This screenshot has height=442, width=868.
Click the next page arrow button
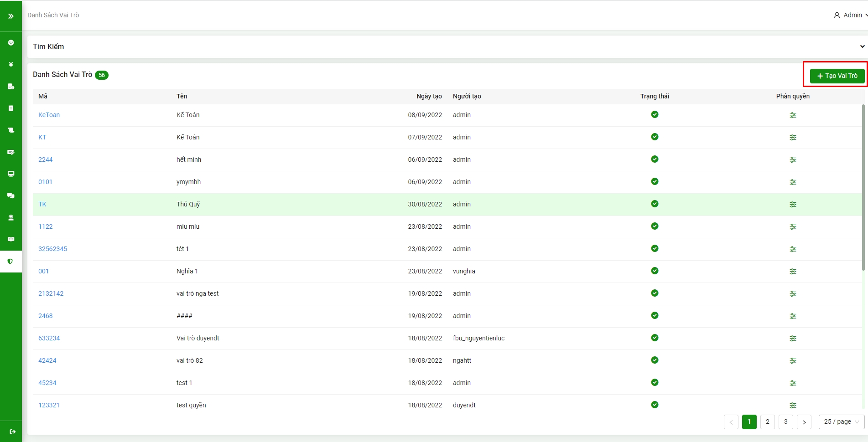[804, 422]
